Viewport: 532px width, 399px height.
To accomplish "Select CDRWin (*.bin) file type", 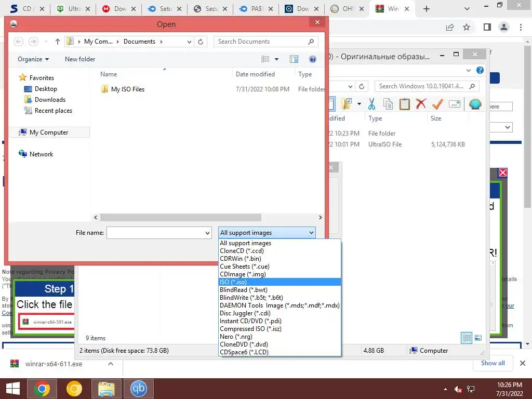I will click(280, 259).
